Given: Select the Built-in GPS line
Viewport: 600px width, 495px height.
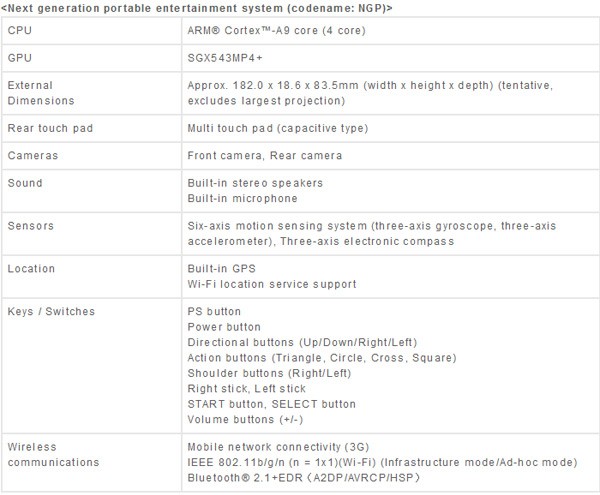Looking at the screenshot, I should coord(224,269).
